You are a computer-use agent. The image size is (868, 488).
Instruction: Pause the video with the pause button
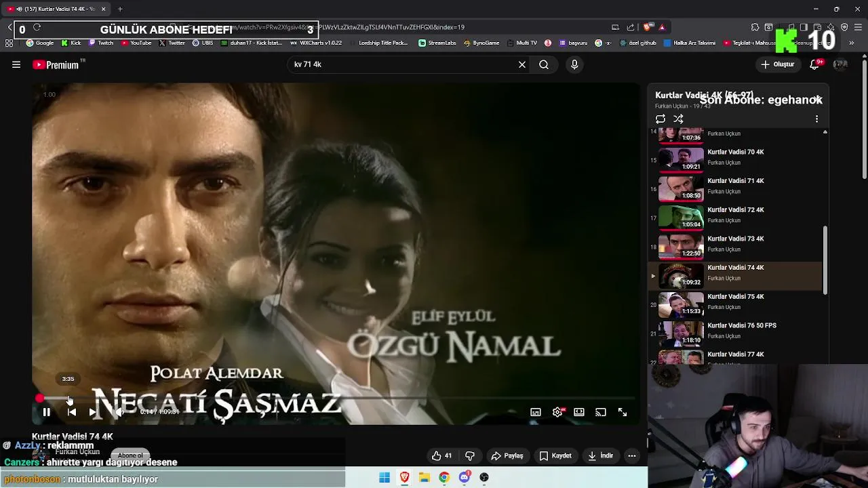[x=46, y=412]
